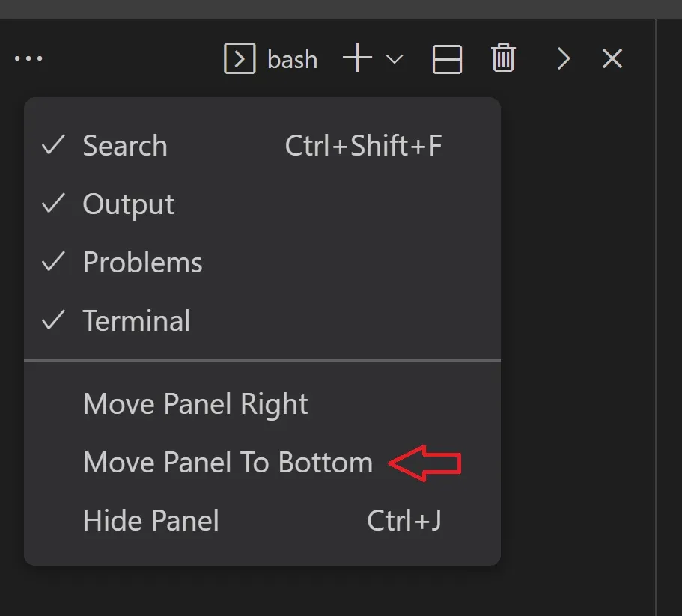Click the right chevron panel icon
Image resolution: width=682 pixels, height=616 pixels.
pos(563,59)
